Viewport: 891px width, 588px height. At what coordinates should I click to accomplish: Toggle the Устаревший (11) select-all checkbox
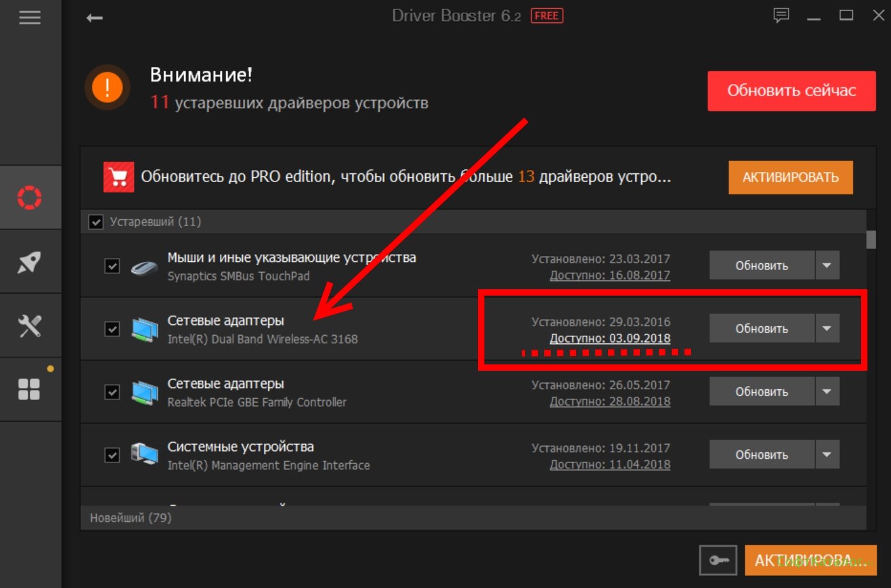click(96, 222)
